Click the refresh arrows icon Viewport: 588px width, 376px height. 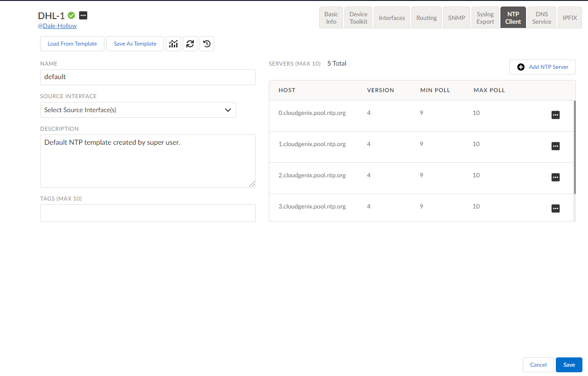(190, 44)
